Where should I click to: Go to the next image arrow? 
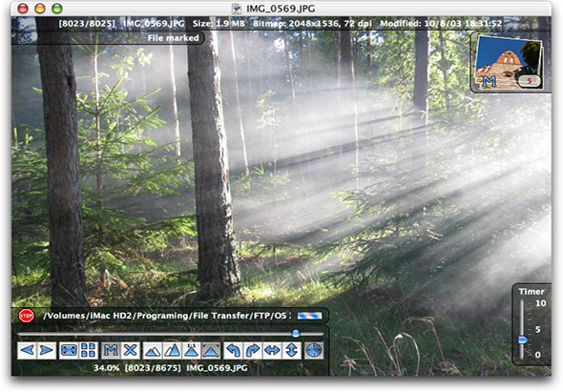pyautogui.click(x=47, y=350)
